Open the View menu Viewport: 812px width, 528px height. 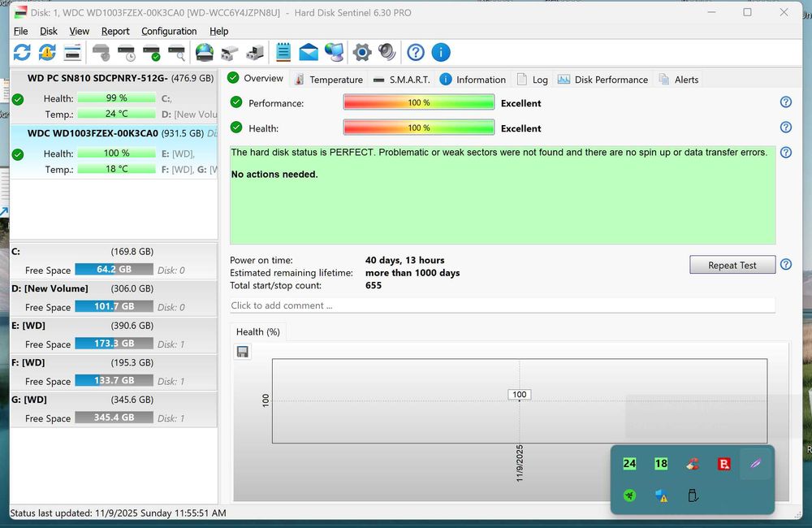click(80, 31)
